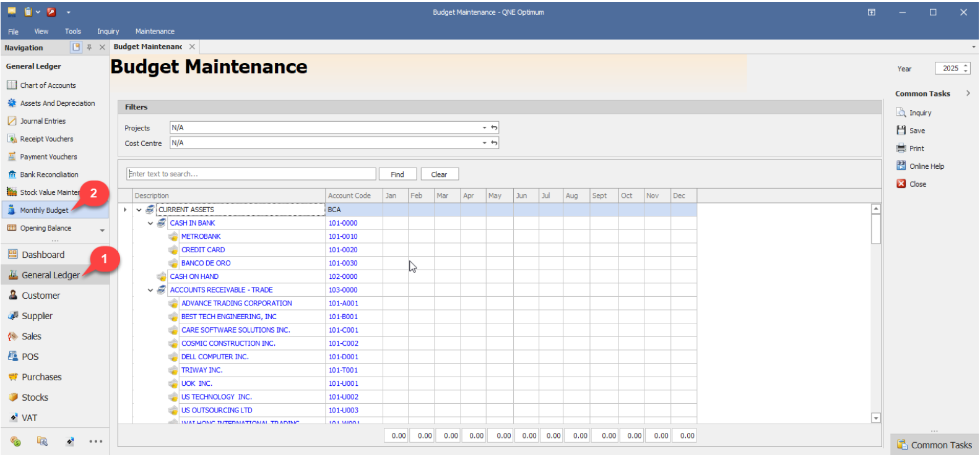Click Common Tasks bottom panel button
The height and width of the screenshot is (457, 980).
point(934,445)
